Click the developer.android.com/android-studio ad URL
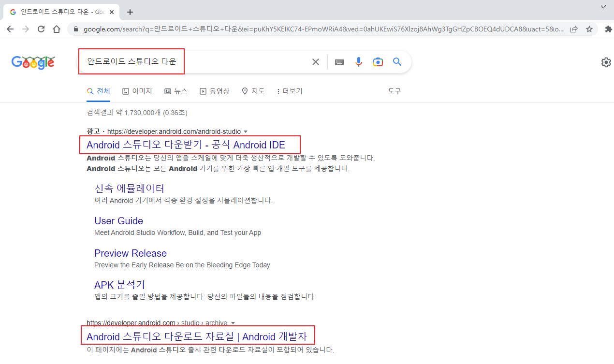Screen dimensions: 614x364 coord(174,131)
